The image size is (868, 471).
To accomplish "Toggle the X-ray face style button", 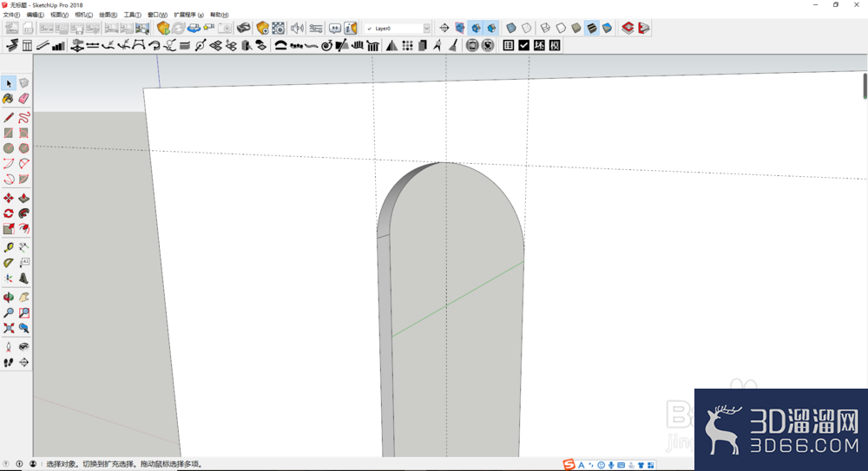I will click(511, 28).
